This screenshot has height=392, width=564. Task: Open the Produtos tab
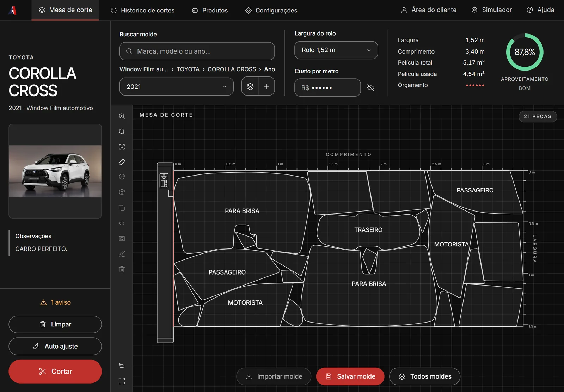[x=210, y=11]
